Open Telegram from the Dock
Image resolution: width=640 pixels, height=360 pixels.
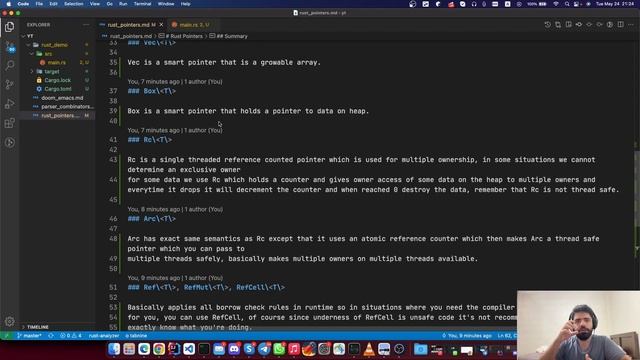click(x=264, y=349)
